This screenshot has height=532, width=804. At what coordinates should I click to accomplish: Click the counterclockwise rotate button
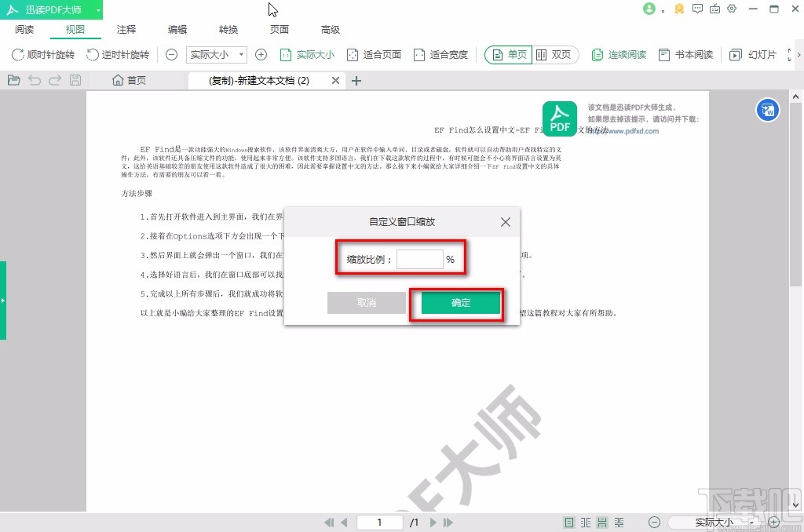click(x=118, y=54)
